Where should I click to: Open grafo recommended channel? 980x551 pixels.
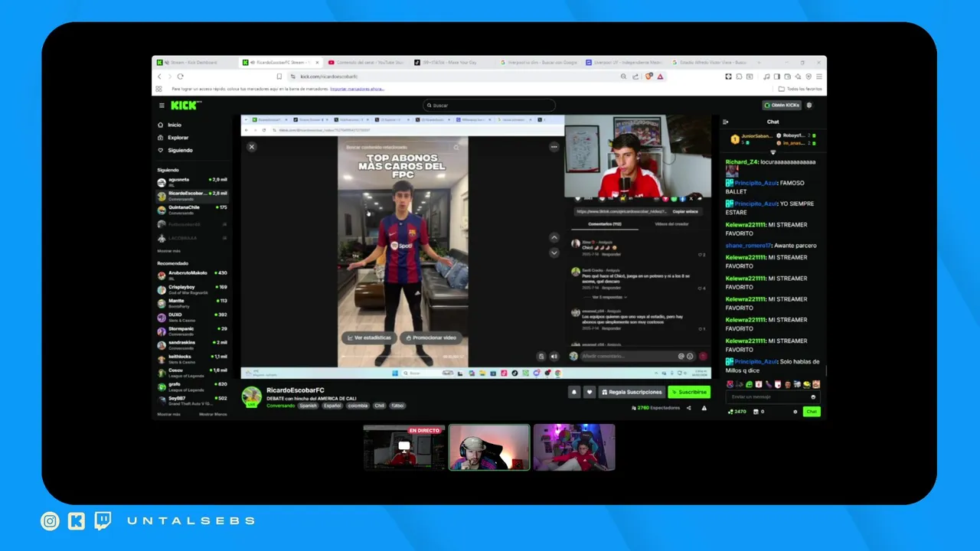point(192,386)
